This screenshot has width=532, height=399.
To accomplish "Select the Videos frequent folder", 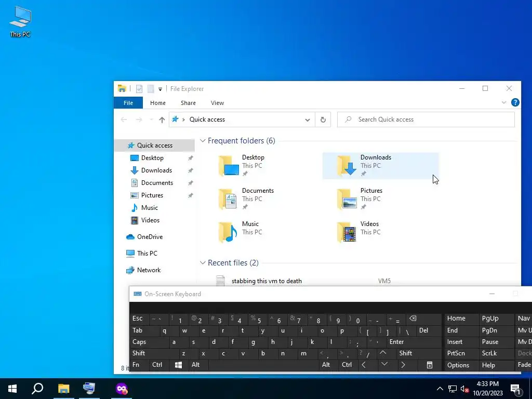I will pos(380,232).
